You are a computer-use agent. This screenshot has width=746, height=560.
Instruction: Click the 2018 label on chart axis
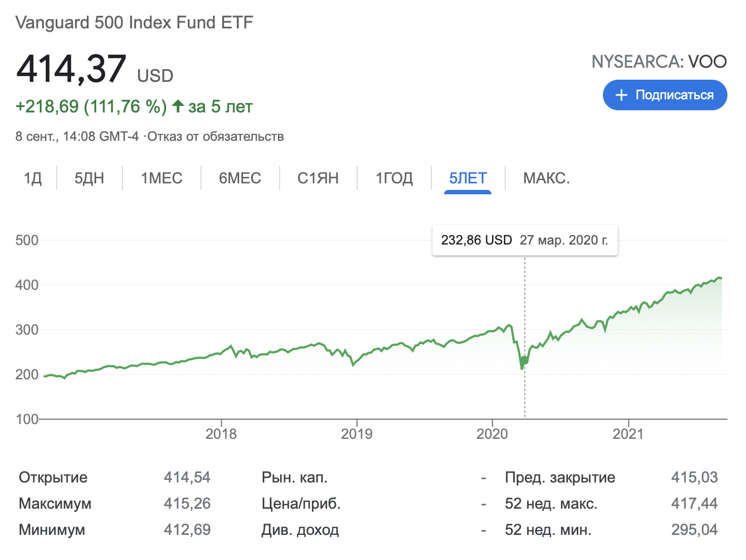point(221,434)
